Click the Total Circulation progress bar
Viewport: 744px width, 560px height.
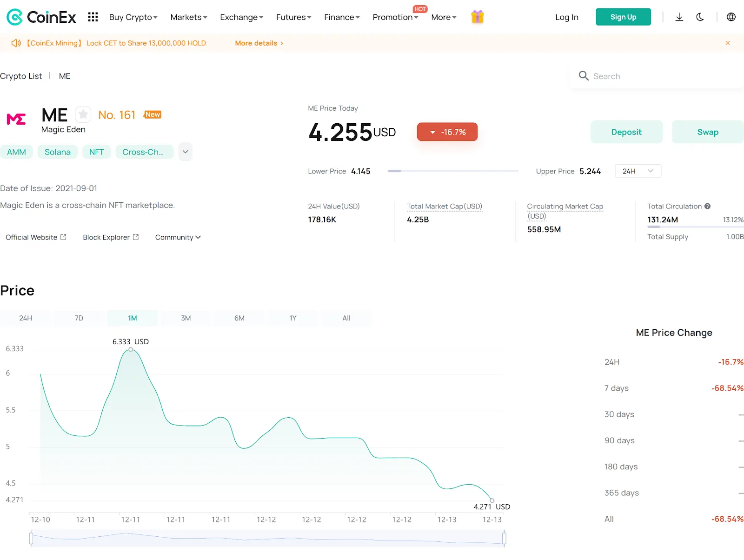696,227
